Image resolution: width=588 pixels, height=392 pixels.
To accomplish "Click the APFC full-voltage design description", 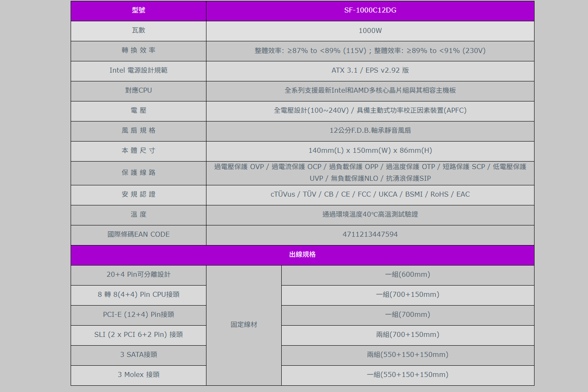I will pos(370,111).
